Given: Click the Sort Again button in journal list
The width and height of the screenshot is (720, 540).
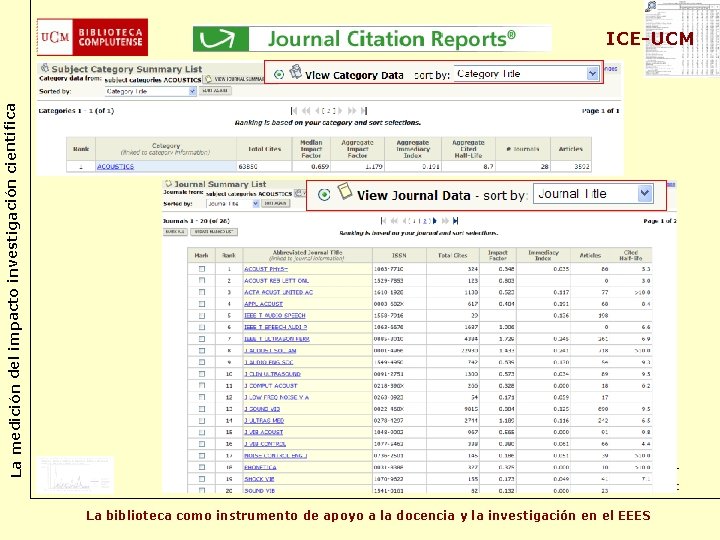Looking at the screenshot, I should click(276, 203).
